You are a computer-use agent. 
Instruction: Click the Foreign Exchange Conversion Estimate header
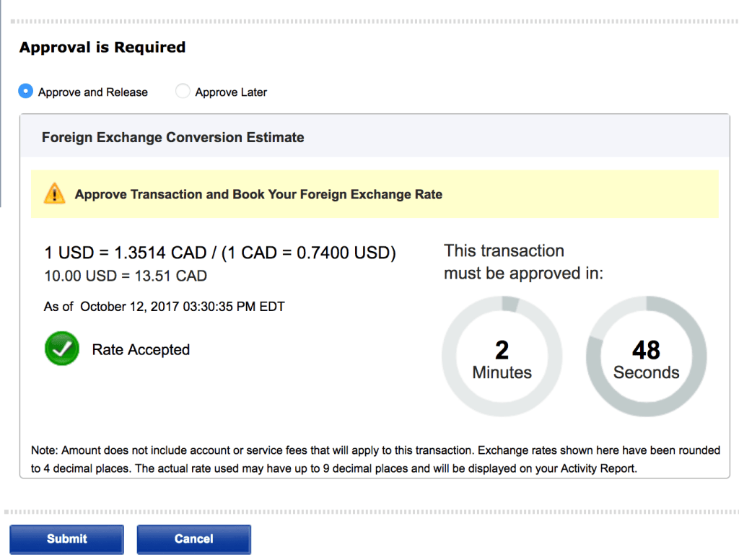coord(173,137)
